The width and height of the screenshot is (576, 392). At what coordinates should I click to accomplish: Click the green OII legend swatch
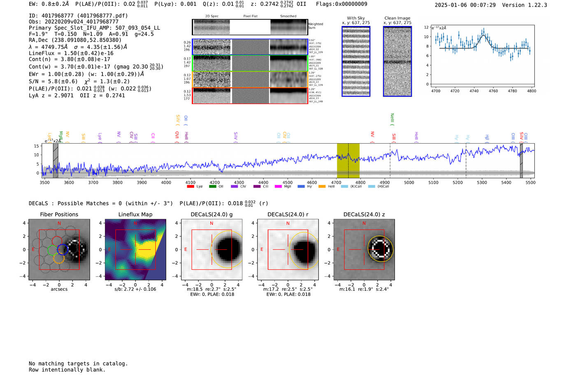coord(212,186)
